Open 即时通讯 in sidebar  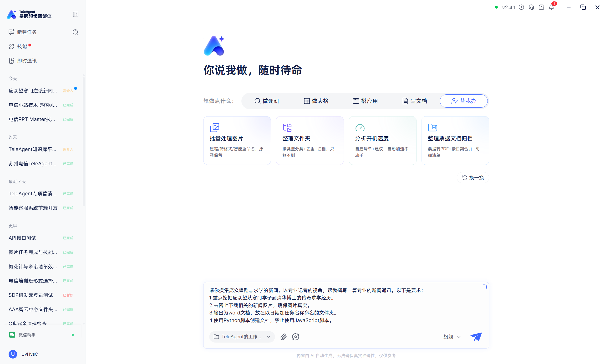[x=23, y=61]
